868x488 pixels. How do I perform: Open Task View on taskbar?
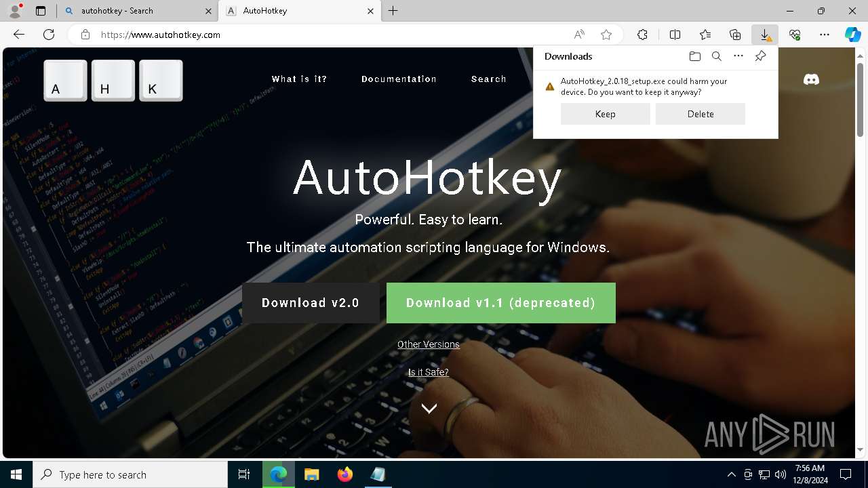tap(244, 474)
